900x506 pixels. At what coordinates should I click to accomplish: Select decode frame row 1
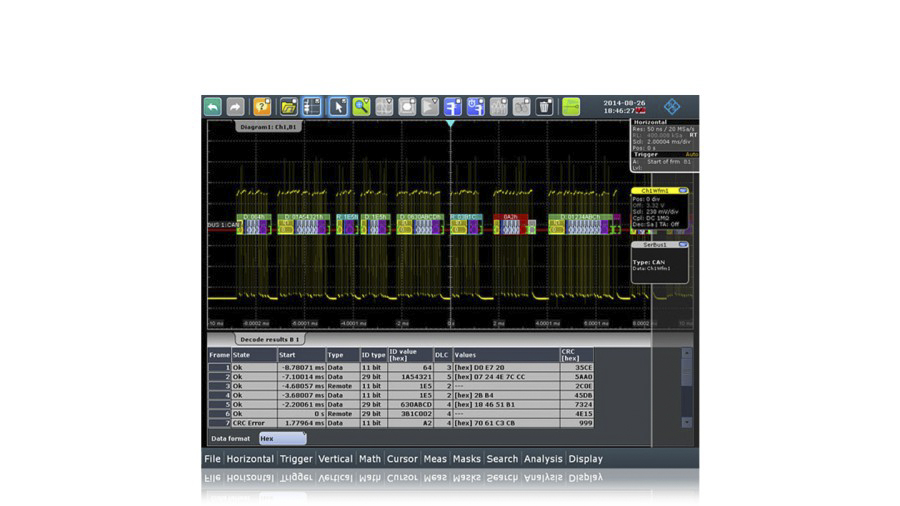[x=401, y=368]
